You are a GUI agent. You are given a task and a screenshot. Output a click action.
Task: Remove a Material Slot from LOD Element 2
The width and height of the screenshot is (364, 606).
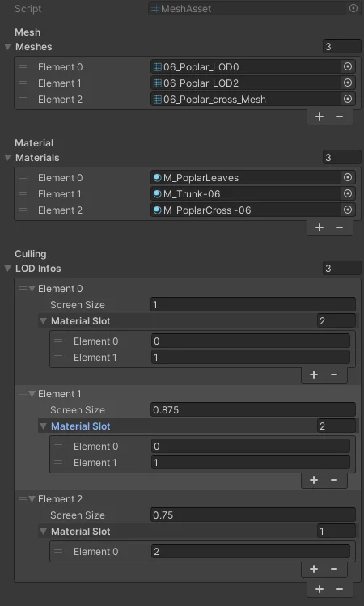click(x=334, y=569)
